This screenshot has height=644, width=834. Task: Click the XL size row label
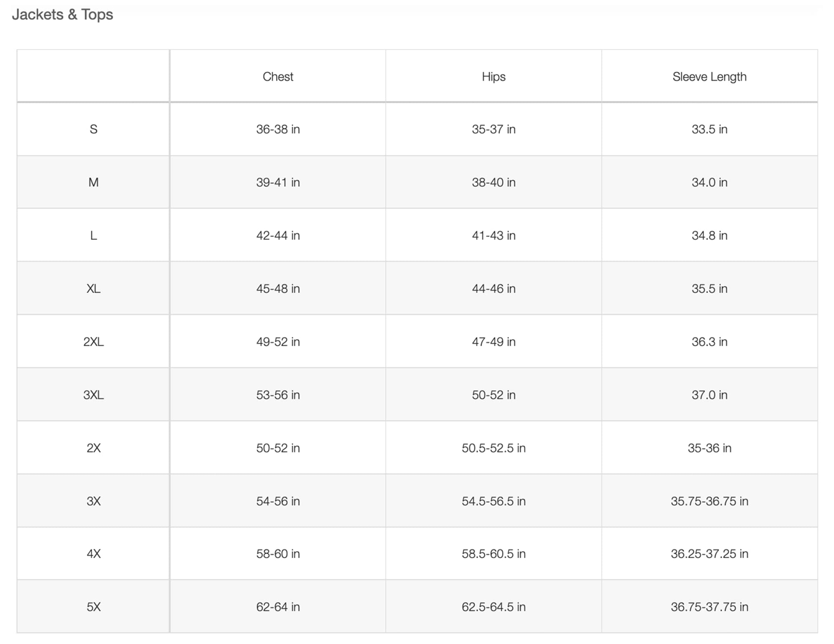point(93,289)
